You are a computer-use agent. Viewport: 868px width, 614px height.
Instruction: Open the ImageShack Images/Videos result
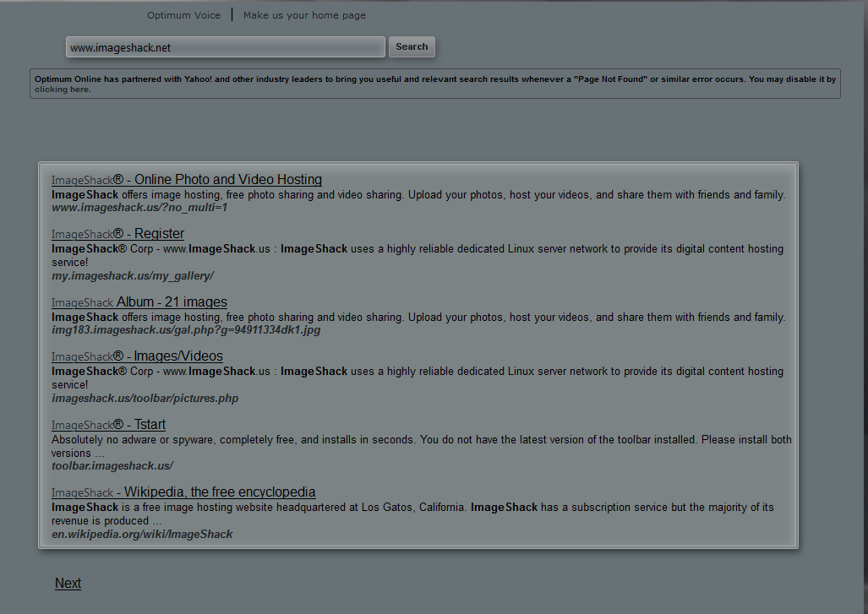pyautogui.click(x=137, y=356)
